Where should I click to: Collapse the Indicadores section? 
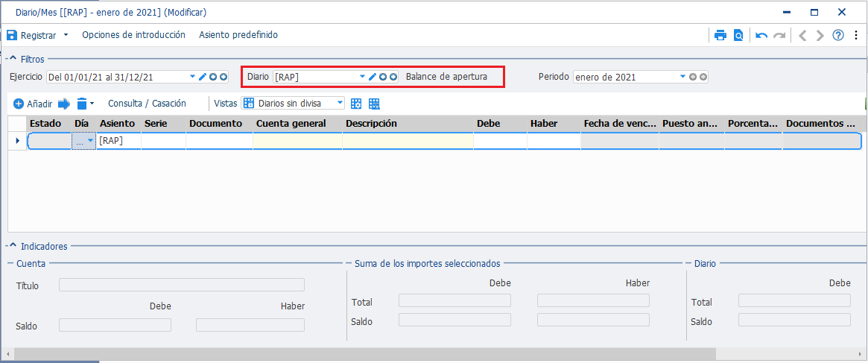click(13, 246)
